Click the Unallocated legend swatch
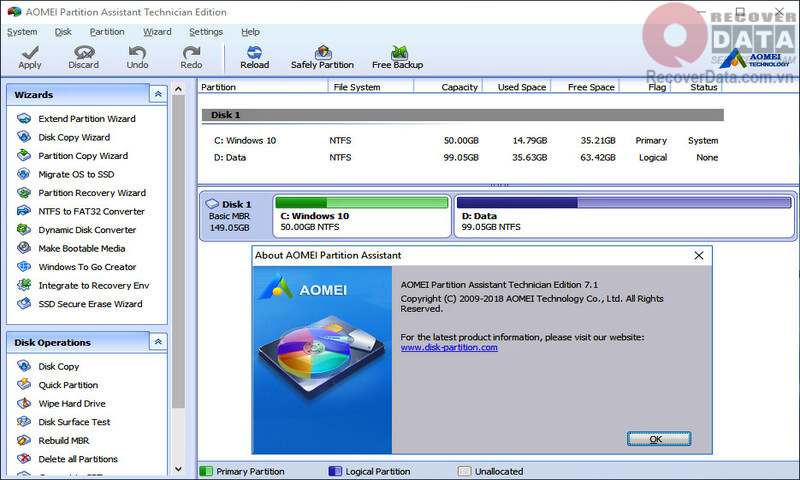The image size is (800, 480). click(464, 471)
